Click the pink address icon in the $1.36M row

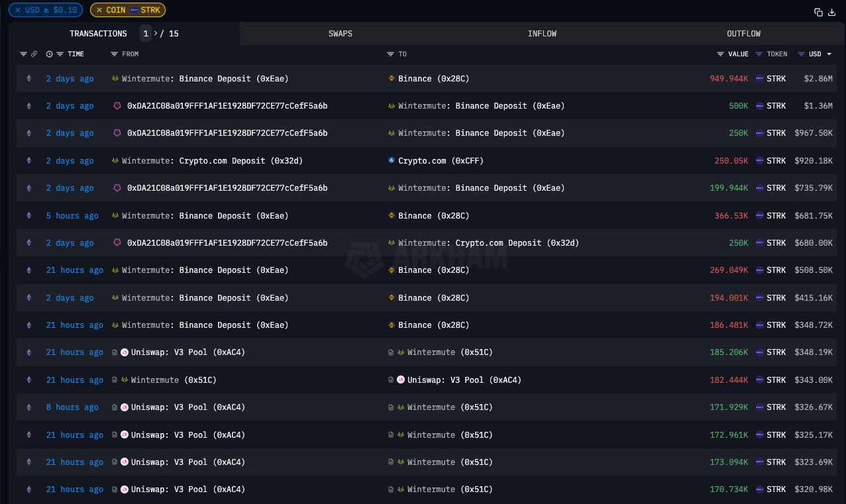(x=117, y=106)
